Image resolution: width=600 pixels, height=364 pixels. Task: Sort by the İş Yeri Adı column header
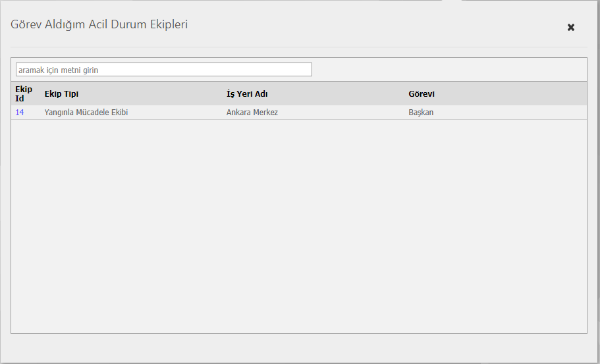coord(247,94)
